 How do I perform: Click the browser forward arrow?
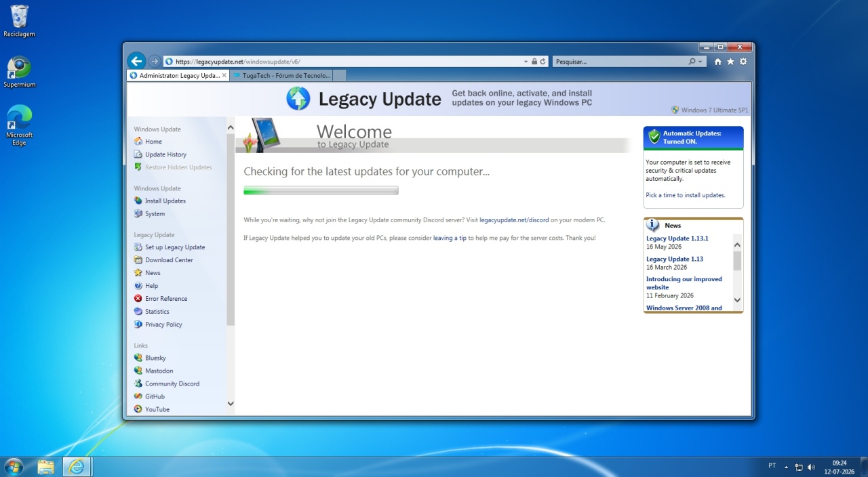(x=154, y=61)
